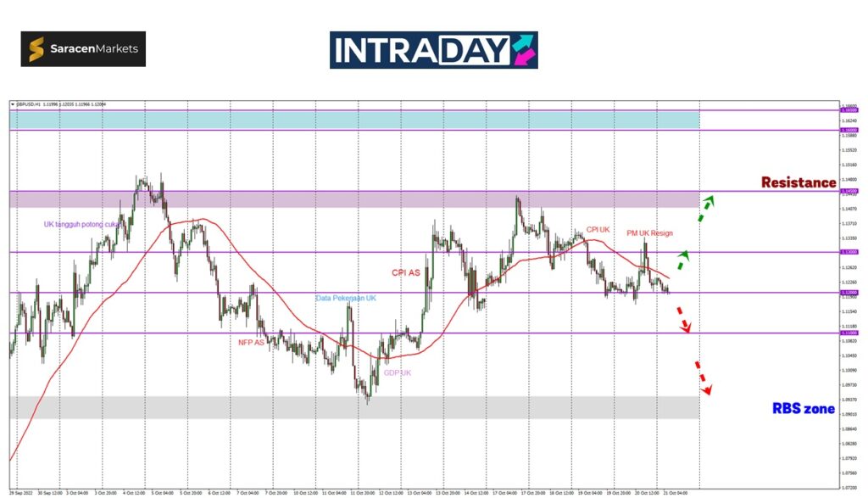Click the lowest red arrow above RBS zone
The image size is (868, 498).
(x=703, y=378)
